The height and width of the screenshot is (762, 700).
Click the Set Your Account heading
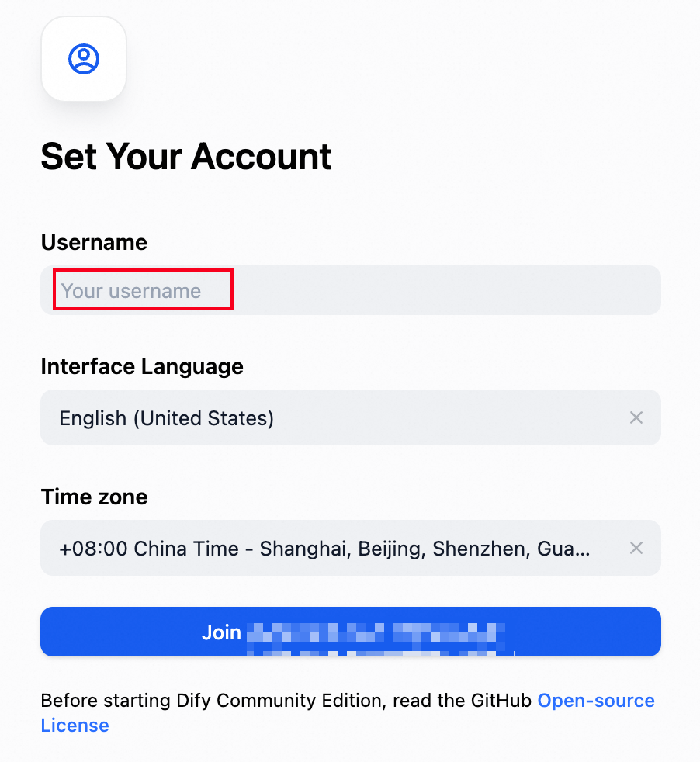point(186,157)
